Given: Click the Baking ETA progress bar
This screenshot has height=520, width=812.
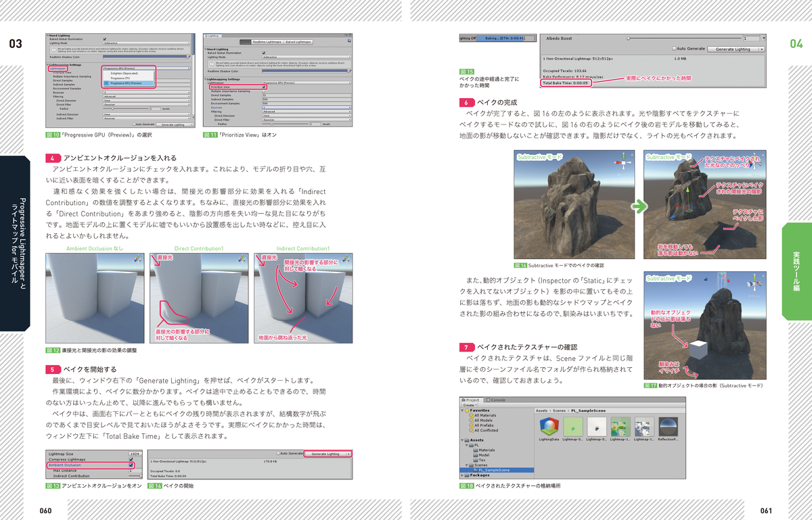Looking at the screenshot, I should [505, 38].
